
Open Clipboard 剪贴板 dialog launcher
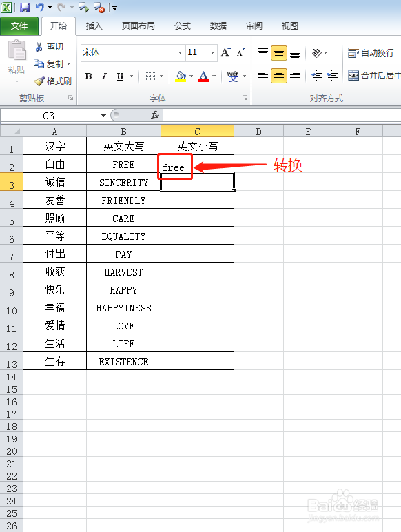(x=70, y=98)
